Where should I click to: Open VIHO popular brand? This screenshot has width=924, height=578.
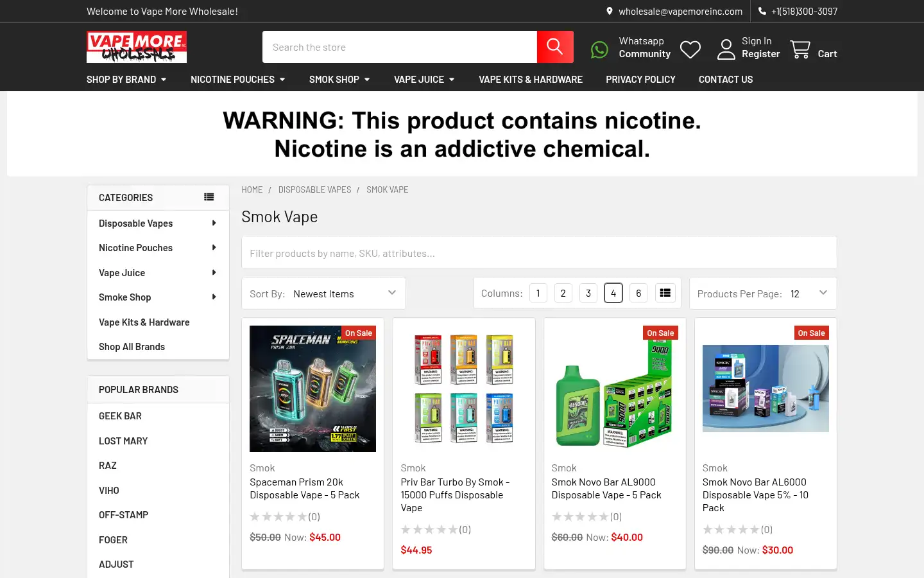[109, 490]
